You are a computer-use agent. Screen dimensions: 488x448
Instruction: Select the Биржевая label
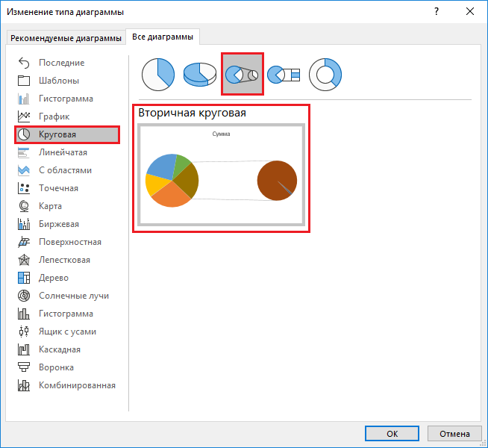(59, 224)
